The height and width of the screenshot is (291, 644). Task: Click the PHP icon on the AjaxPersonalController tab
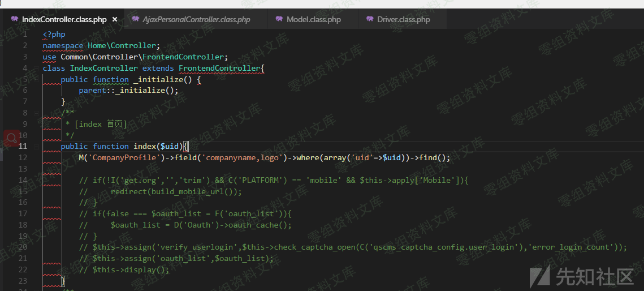pyautogui.click(x=135, y=19)
